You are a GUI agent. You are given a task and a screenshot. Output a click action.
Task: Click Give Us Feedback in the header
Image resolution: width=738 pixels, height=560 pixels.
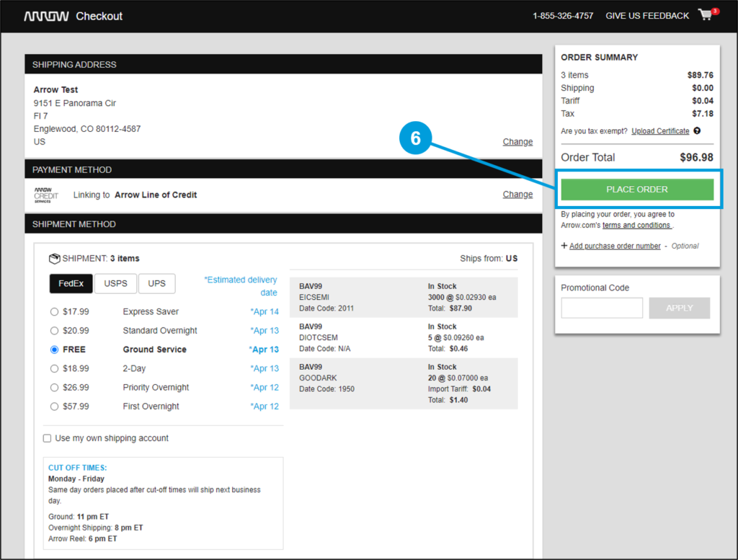point(646,15)
